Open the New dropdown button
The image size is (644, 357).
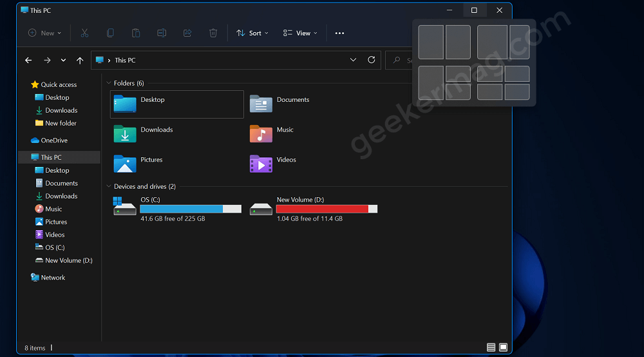45,33
